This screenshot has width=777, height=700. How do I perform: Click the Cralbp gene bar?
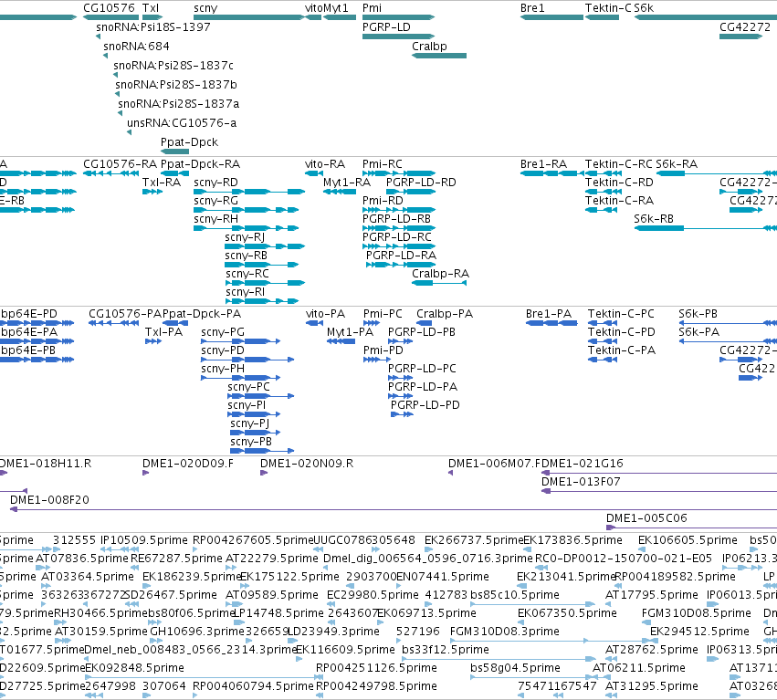point(439,56)
